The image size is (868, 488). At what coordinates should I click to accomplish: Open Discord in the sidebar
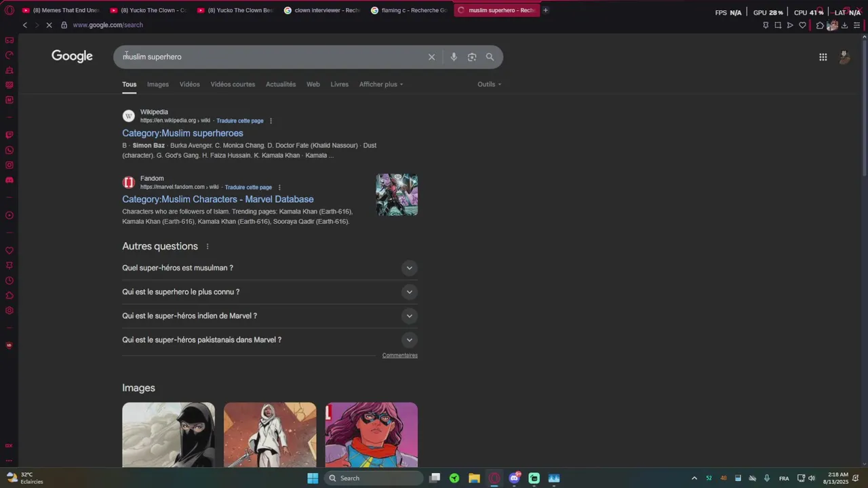click(9, 180)
